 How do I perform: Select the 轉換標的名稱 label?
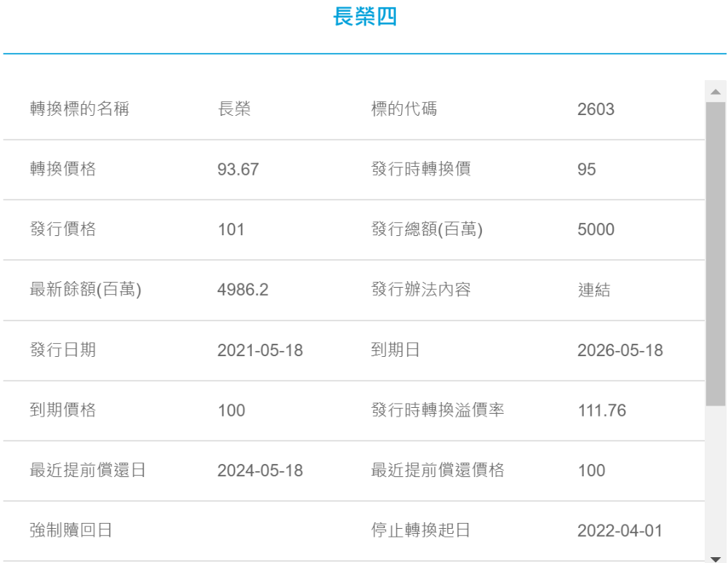pos(79,109)
